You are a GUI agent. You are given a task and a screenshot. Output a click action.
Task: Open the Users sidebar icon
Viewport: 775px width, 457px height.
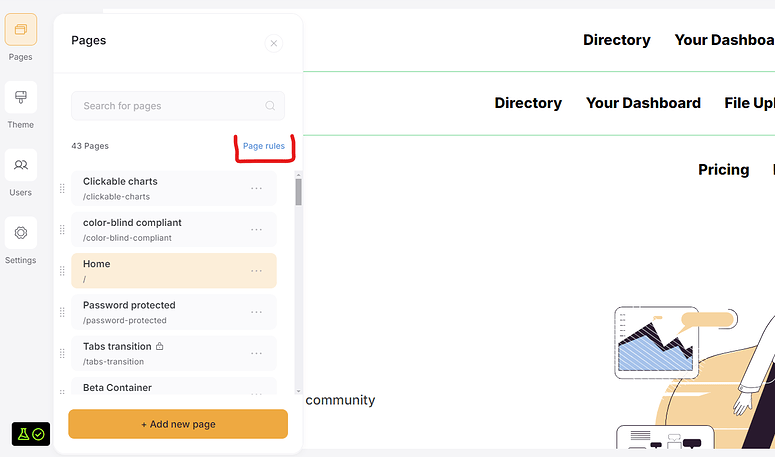tap(21, 165)
